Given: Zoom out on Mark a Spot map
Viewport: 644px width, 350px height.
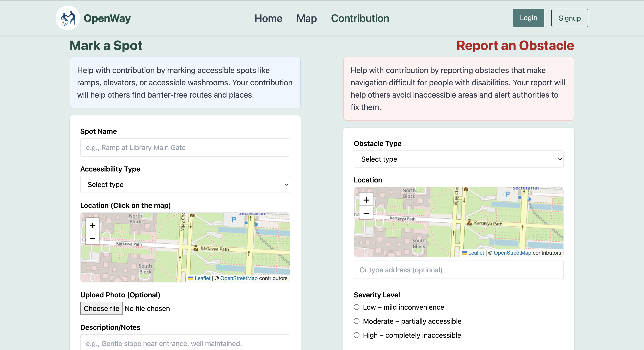Looking at the screenshot, I should 92,239.
